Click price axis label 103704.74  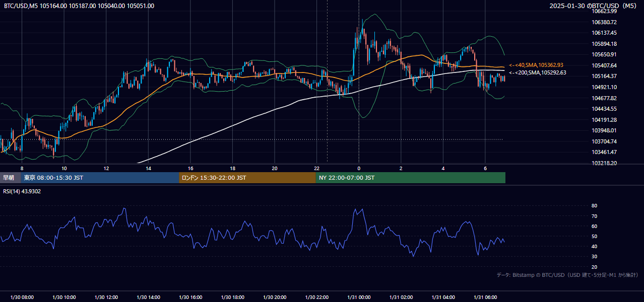(x=604, y=141)
